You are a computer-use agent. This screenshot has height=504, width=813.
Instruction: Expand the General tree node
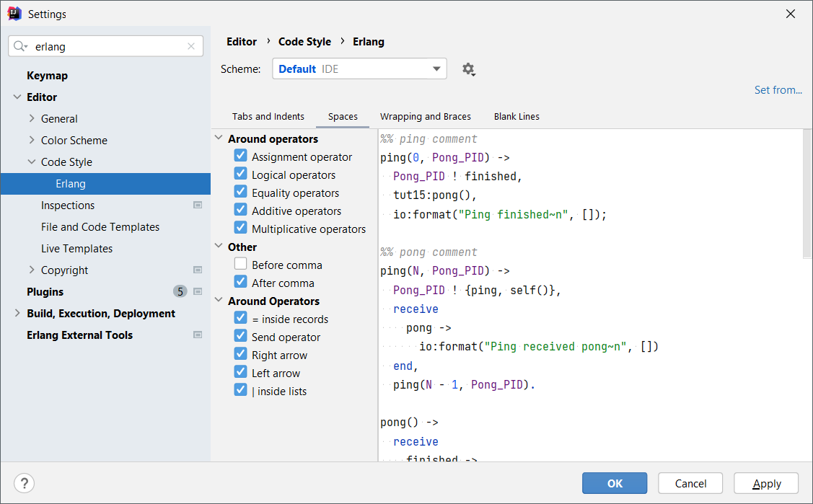click(x=32, y=119)
